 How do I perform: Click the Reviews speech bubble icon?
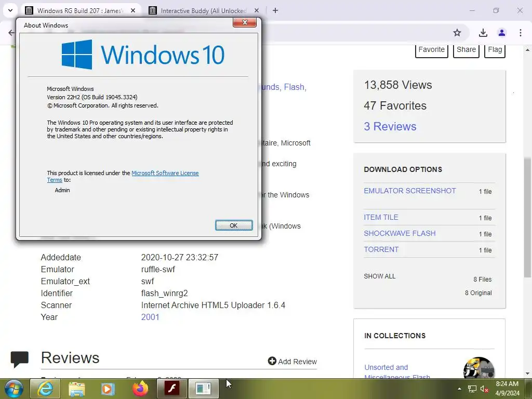20,360
